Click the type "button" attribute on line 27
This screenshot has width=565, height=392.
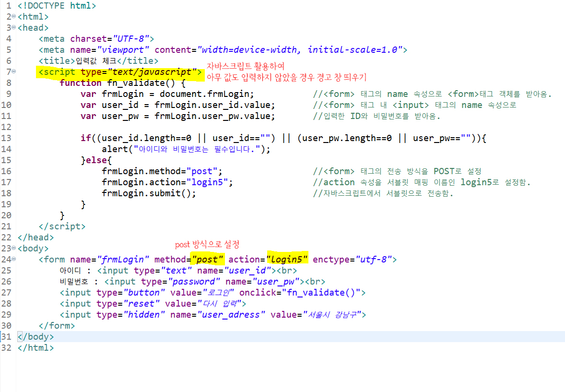[130, 293]
